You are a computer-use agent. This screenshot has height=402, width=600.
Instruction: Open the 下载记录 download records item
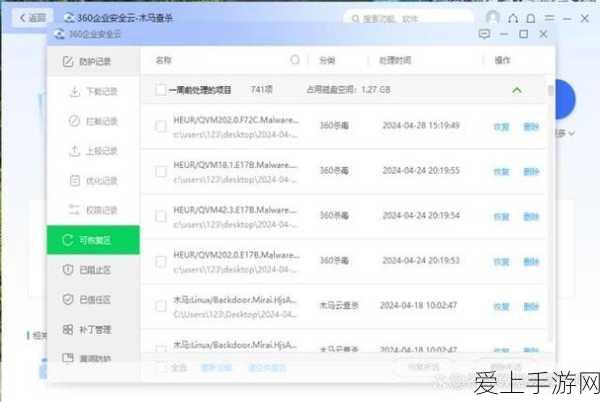93,91
